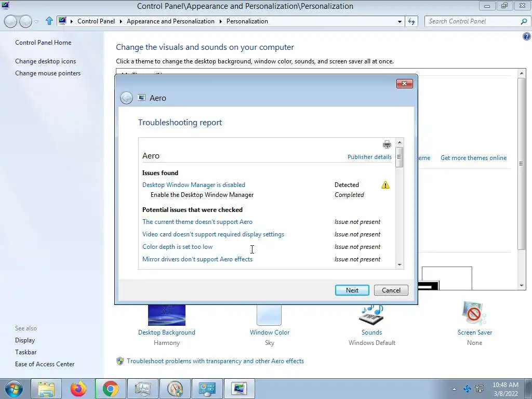This screenshot has height=399, width=532.
Task: Click the blue sync tray icon
Action: (x=467, y=389)
